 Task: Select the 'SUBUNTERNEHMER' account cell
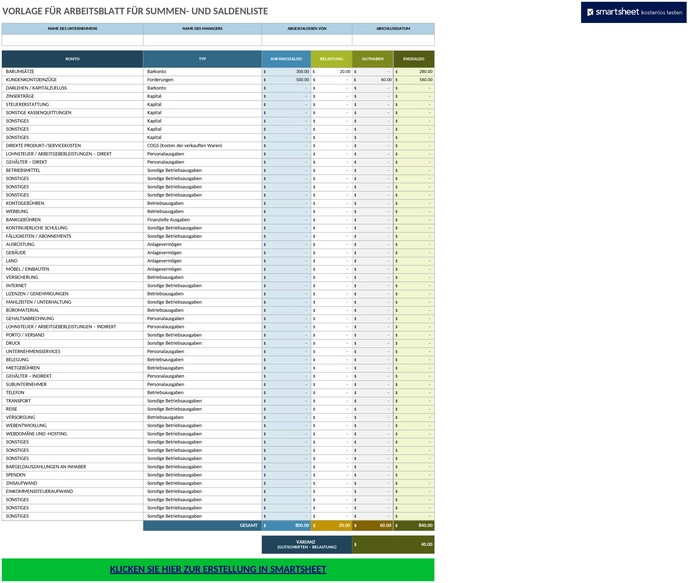point(72,384)
